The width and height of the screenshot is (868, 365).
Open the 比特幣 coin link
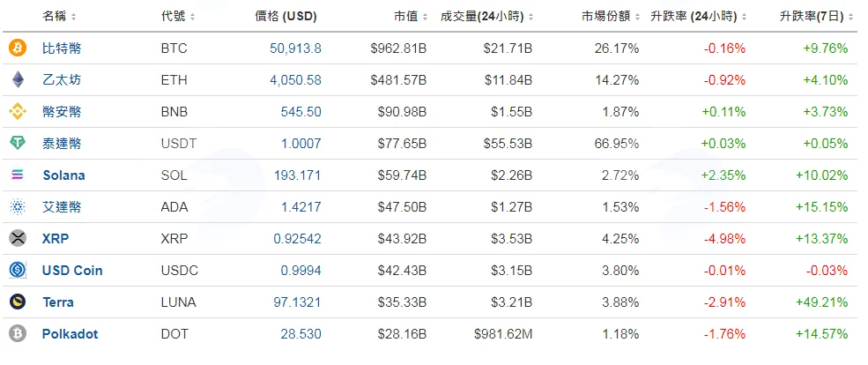tap(62, 48)
